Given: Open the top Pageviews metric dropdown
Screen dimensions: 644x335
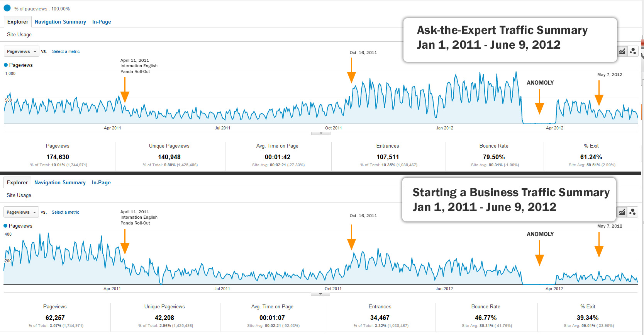Looking at the screenshot, I should [x=22, y=51].
